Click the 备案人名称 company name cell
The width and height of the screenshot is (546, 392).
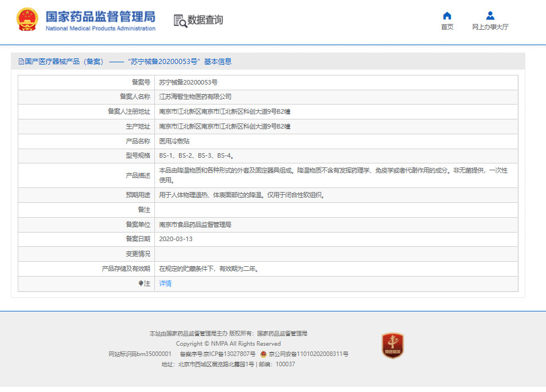197,97
